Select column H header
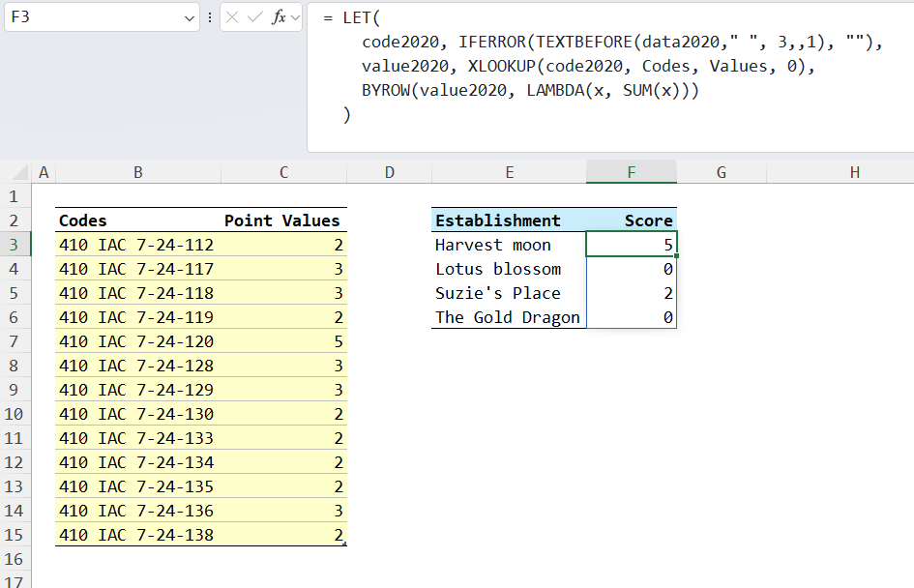 [x=854, y=172]
